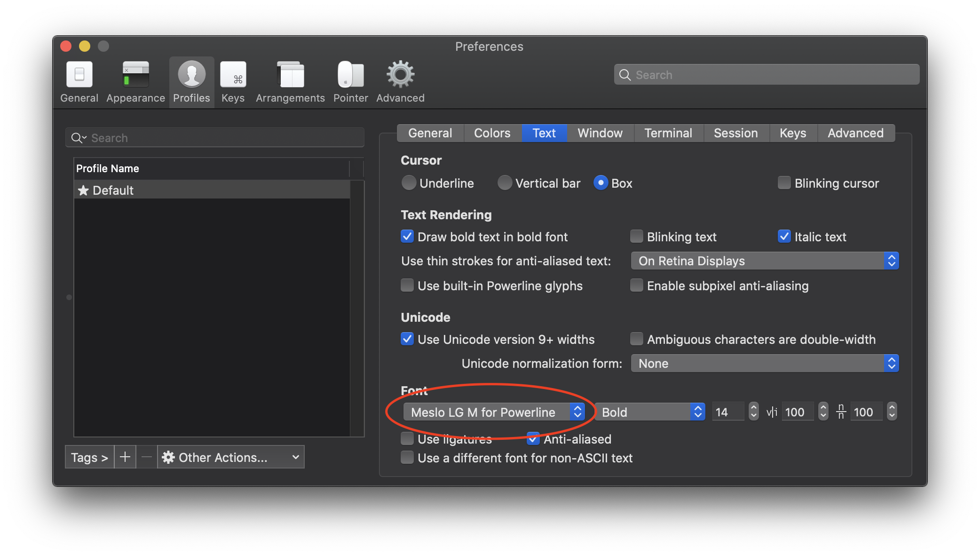Toggle Use built-in Powerline glyphs

(407, 286)
